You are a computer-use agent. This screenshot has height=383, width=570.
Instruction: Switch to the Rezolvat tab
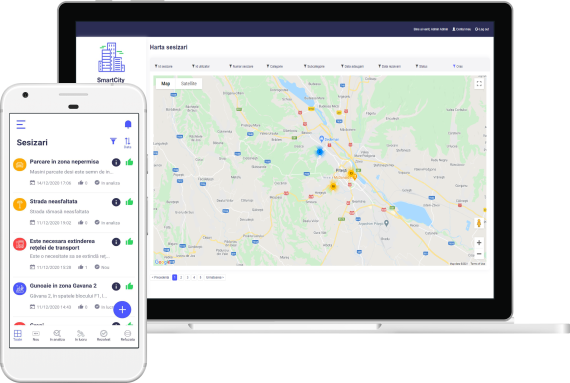[x=104, y=335]
